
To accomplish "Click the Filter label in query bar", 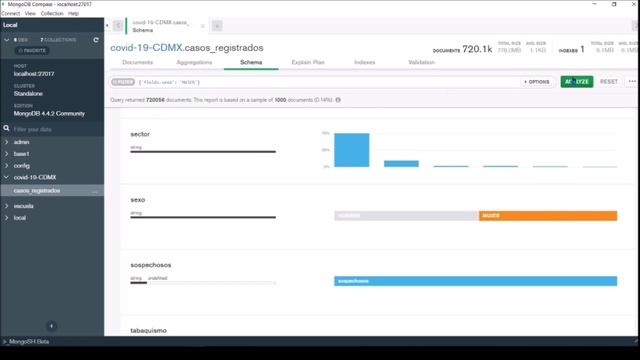I will tap(123, 82).
